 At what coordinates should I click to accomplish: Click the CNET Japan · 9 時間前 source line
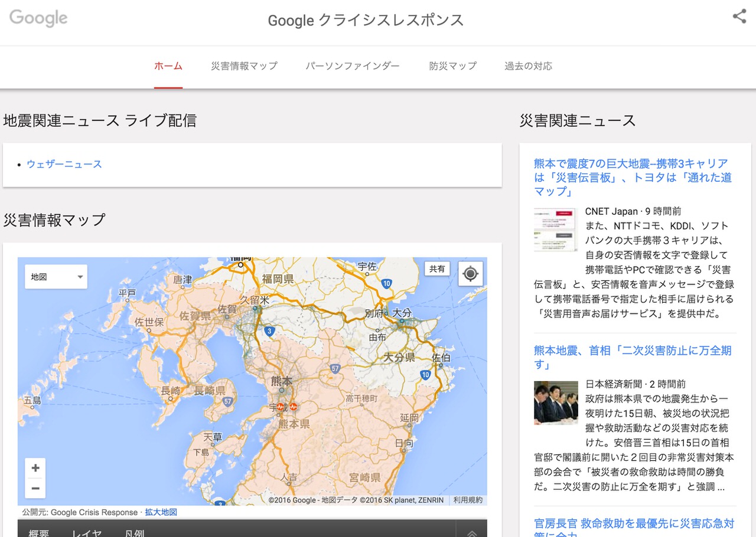point(633,211)
